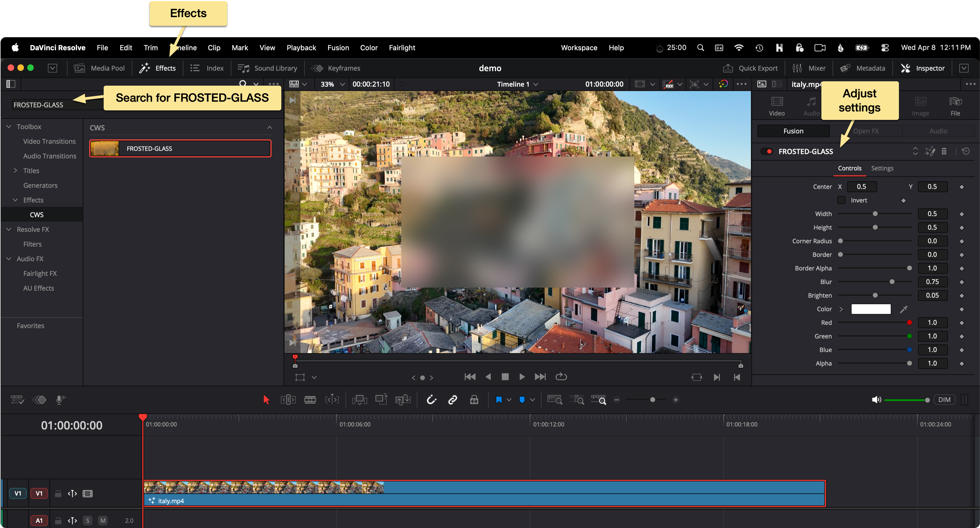Screen dimensions: 980x528
Task: Select the FROSTED-GLASS effect thumbnail in CWS
Action: click(x=105, y=148)
